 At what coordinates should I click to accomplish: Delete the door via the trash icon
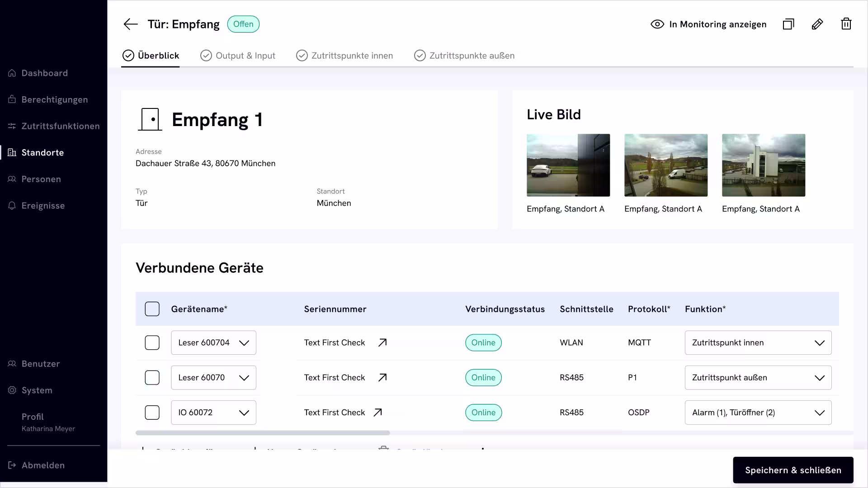[846, 24]
